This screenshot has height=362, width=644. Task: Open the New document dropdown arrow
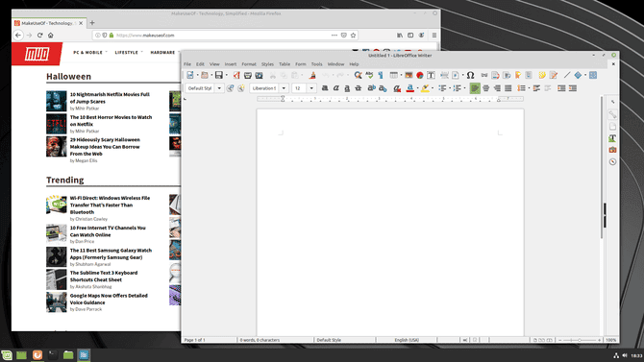198,75
